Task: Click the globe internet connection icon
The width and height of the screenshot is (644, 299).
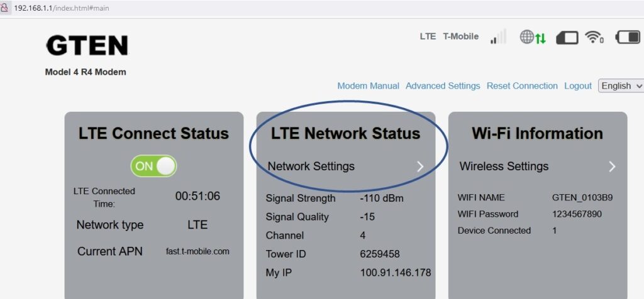Action: pyautogui.click(x=527, y=37)
